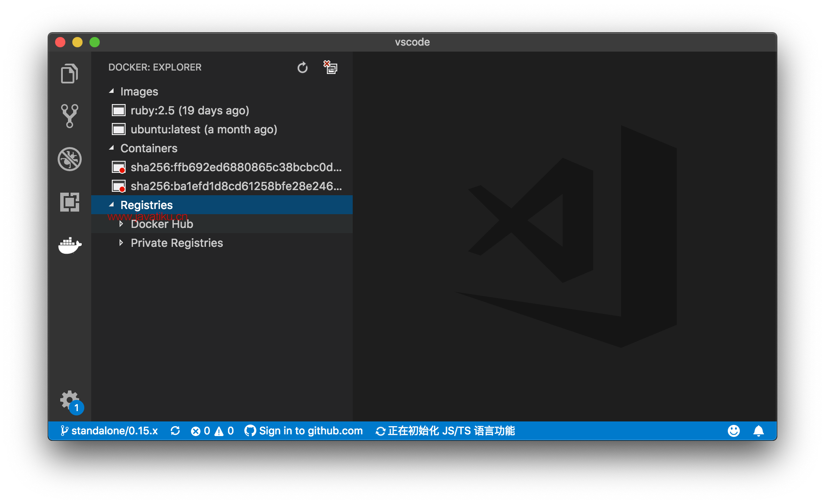Click the system prune icon in Docker explorer header

(x=330, y=67)
